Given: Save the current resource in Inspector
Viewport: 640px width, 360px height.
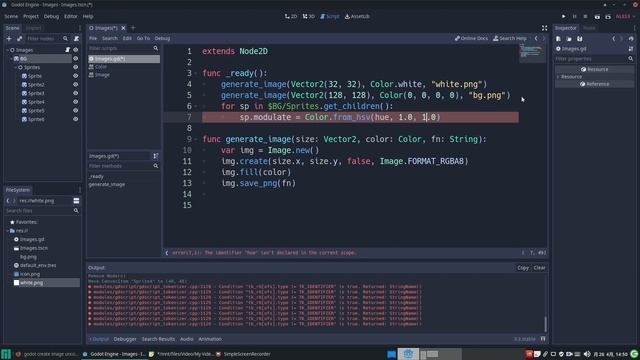Looking at the screenshot, I should [x=580, y=39].
